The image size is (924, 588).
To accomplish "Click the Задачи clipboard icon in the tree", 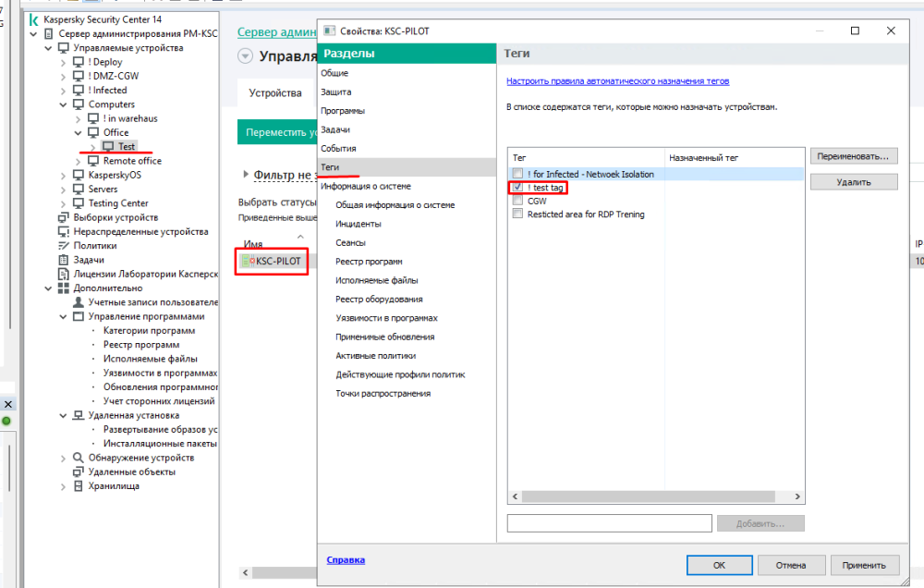I will point(64,260).
